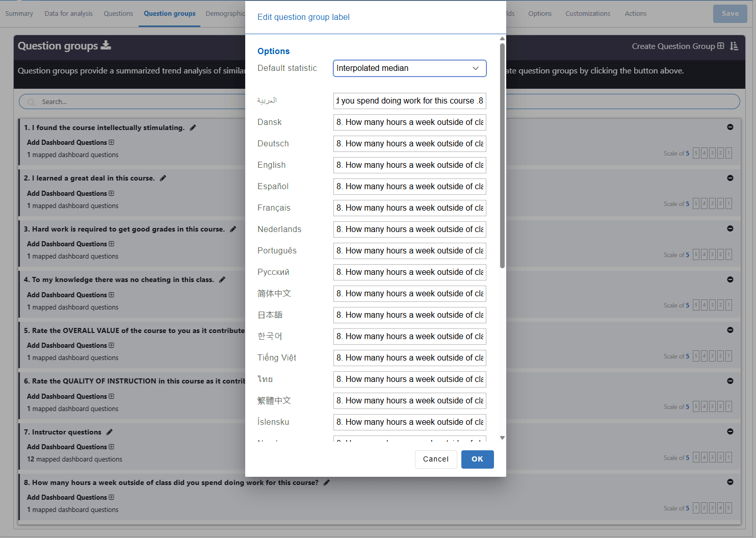This screenshot has width=756, height=538.
Task: Click the Deutsch label input field
Action: pos(409,144)
